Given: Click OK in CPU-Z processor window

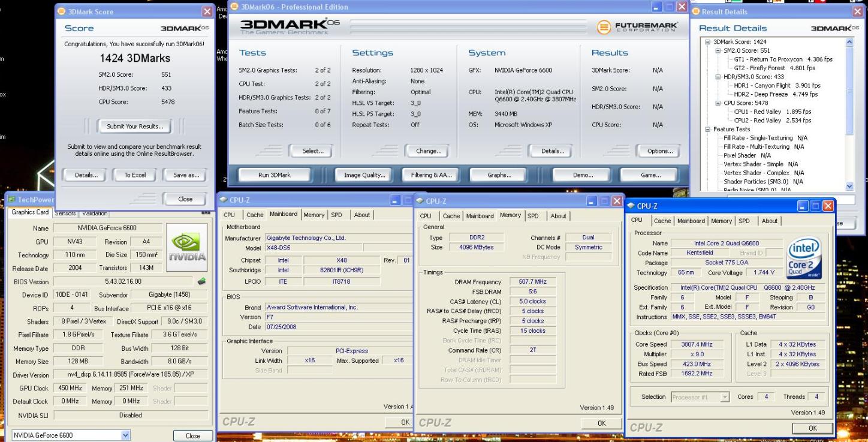Looking at the screenshot, I should pyautogui.click(x=813, y=428).
